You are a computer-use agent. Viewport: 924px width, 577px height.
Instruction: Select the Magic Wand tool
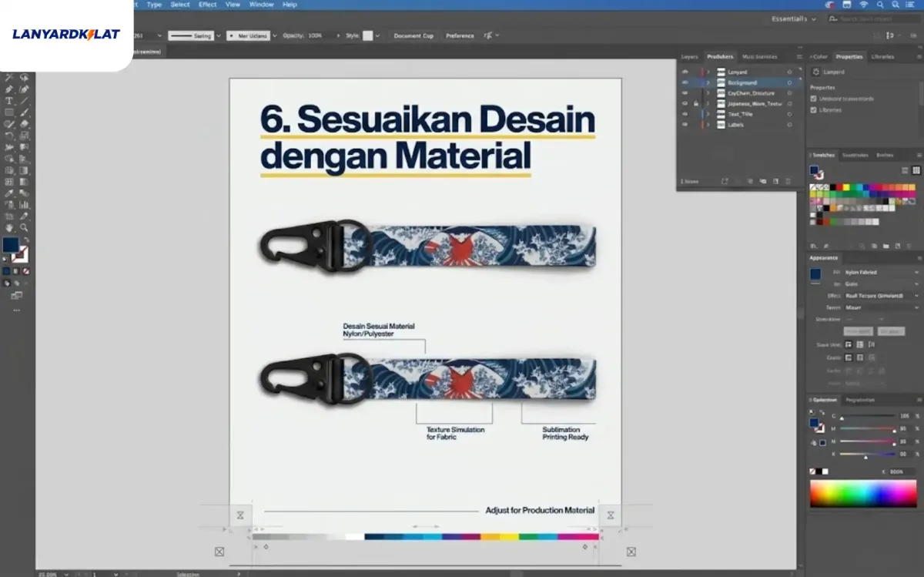click(x=9, y=78)
